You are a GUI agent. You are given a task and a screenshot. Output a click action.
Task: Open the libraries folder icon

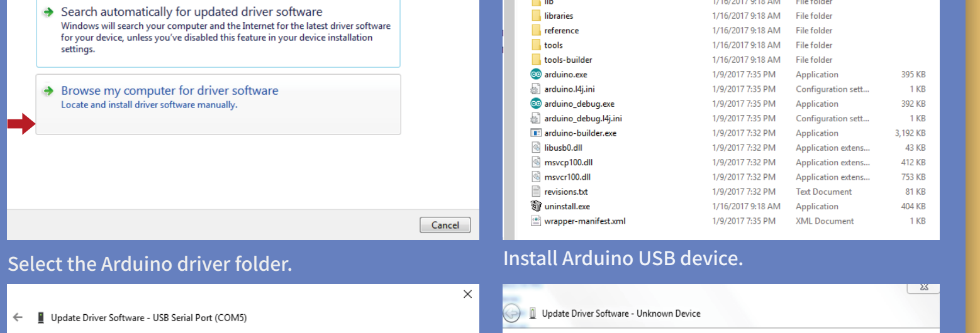[x=536, y=16]
